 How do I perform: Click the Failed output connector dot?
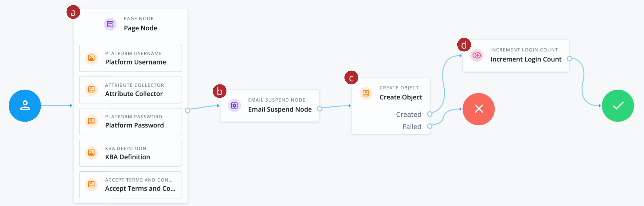tap(429, 126)
